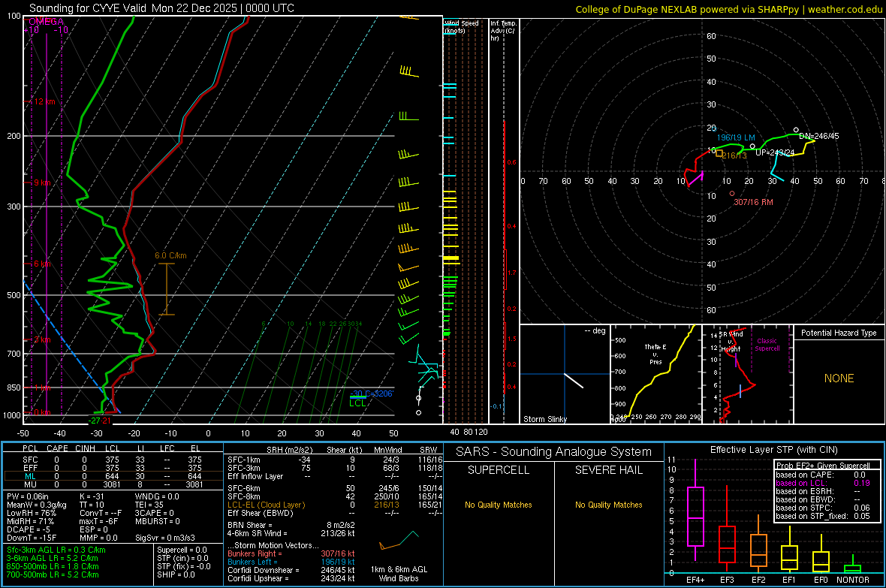Click the Corfidi Downshear row
This screenshot has width=886, height=588.
point(291,571)
